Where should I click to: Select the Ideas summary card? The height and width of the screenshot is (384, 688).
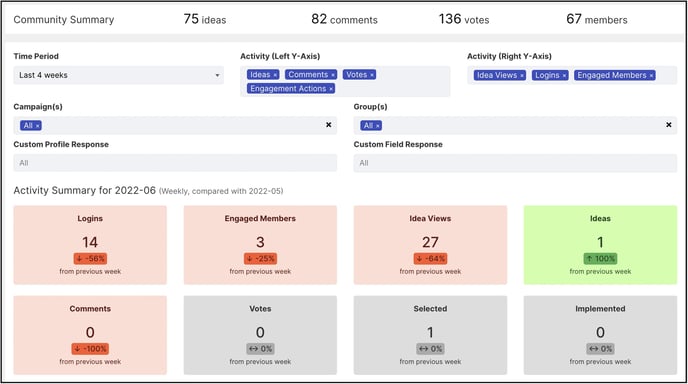(x=600, y=245)
